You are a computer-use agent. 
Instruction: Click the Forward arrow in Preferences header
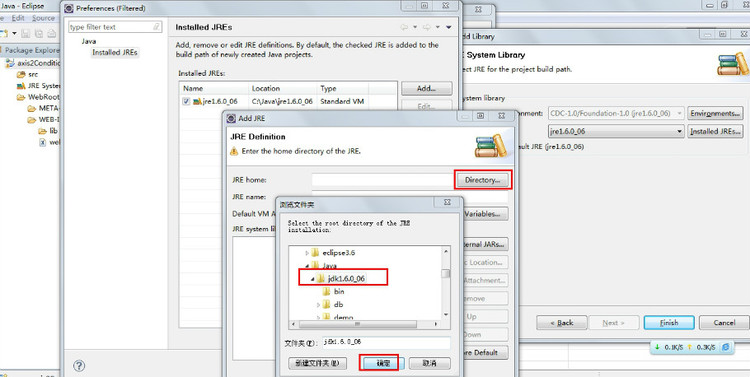coord(426,27)
